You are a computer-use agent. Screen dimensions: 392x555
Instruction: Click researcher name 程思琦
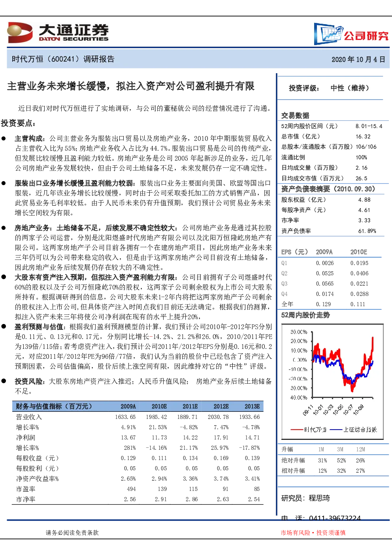click(x=319, y=498)
